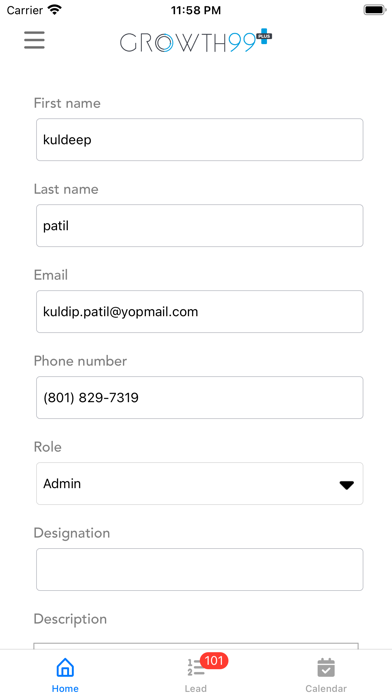Tap the 11:58 PM clock
This screenshot has height=696, width=392.
click(x=196, y=10)
